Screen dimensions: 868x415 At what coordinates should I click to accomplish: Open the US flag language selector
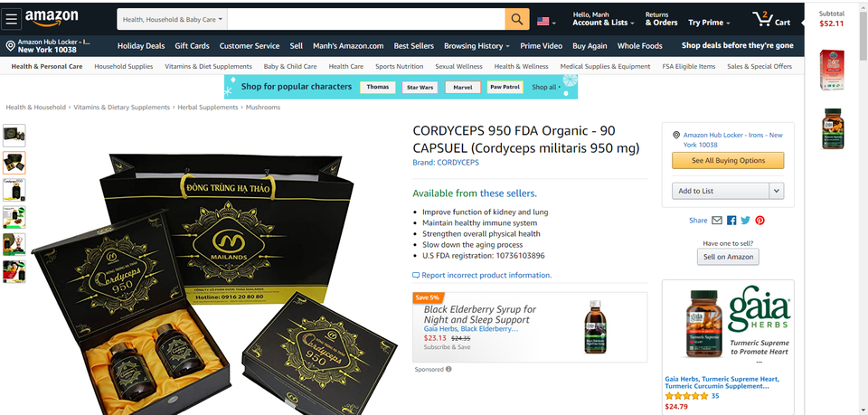click(x=546, y=21)
